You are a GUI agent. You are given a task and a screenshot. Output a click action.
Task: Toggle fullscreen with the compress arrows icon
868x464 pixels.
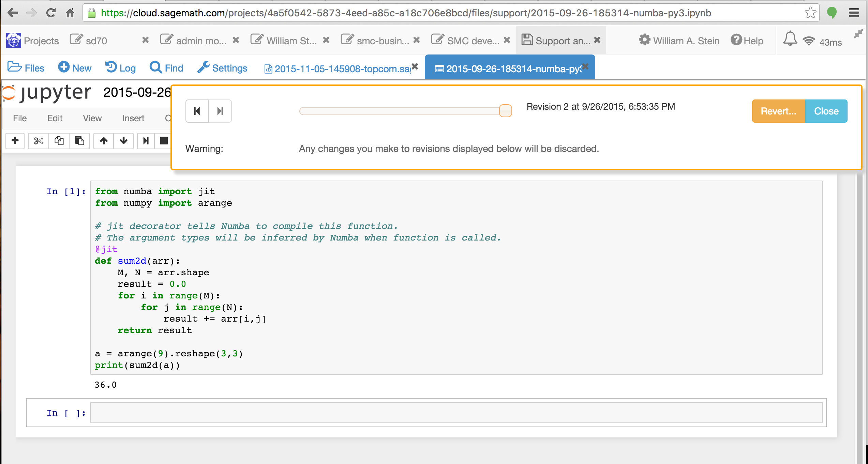coord(858,34)
